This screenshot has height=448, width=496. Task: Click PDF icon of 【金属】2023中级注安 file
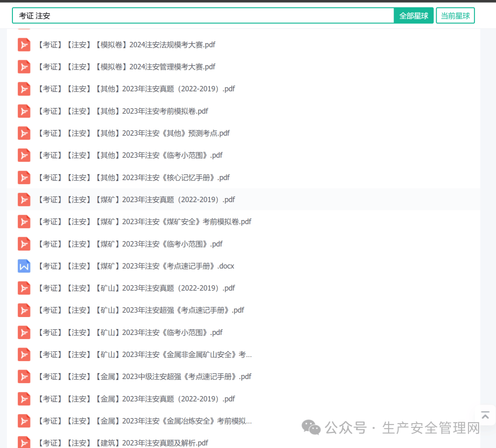click(x=24, y=377)
